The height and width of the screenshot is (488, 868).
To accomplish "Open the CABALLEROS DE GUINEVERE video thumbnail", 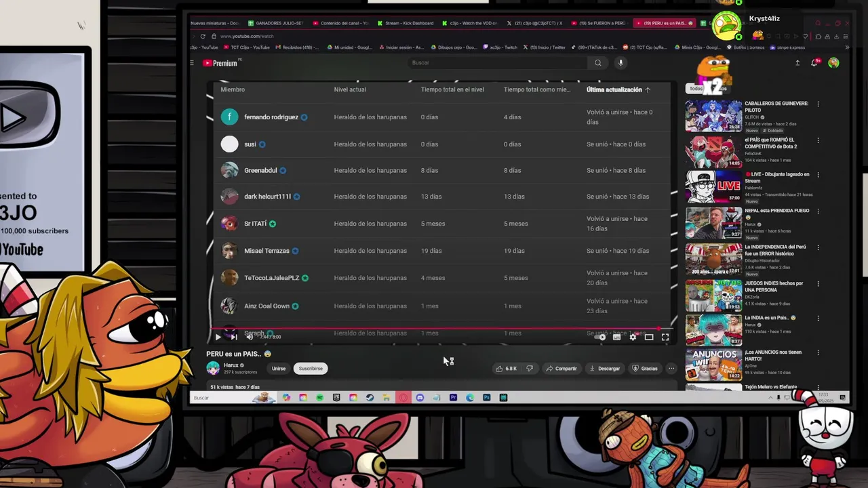I will (713, 116).
